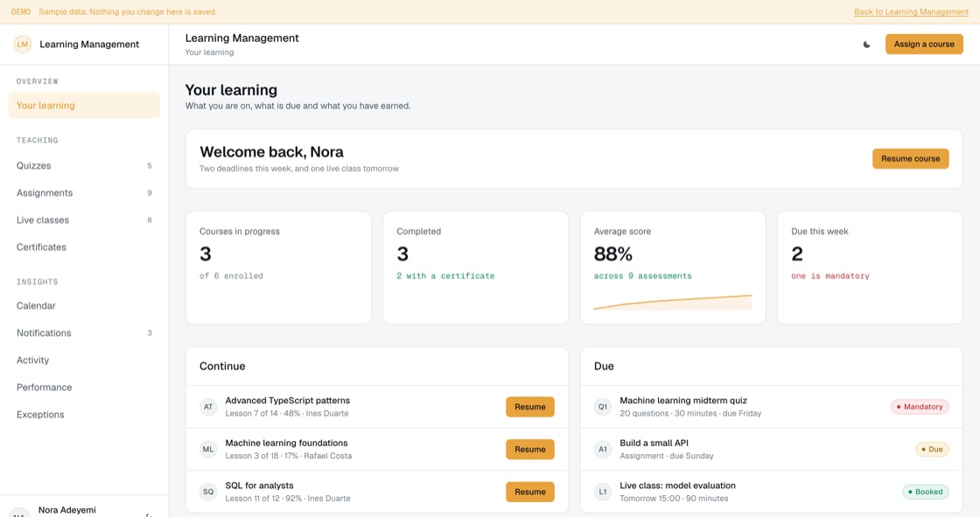Click the Resume course button
The height and width of the screenshot is (517, 980).
pyautogui.click(x=911, y=159)
